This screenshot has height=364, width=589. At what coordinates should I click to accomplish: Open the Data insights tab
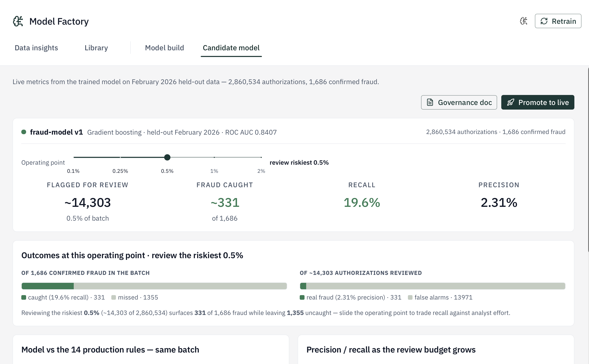(36, 48)
